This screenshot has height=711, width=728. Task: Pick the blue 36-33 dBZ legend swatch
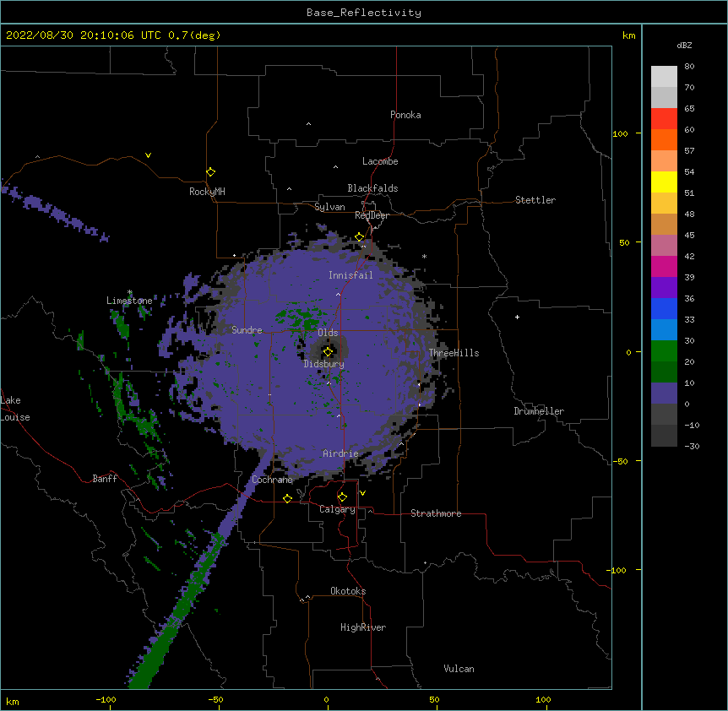pyautogui.click(x=664, y=308)
